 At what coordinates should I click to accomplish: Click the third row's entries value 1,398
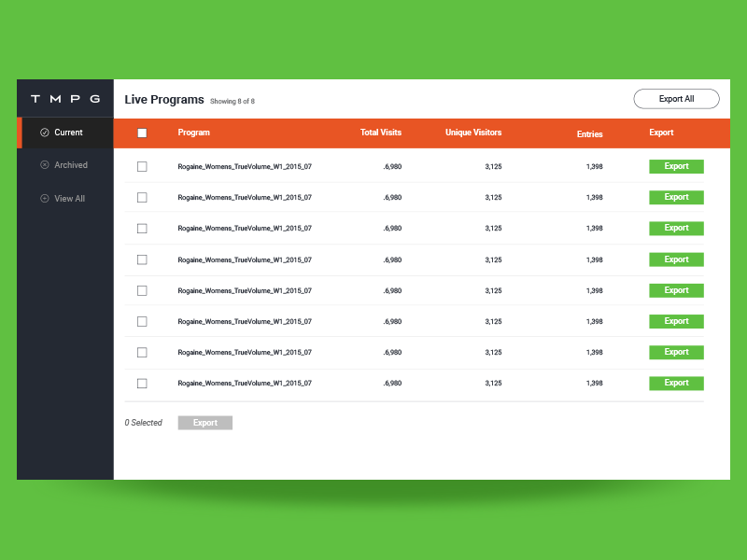pos(595,229)
